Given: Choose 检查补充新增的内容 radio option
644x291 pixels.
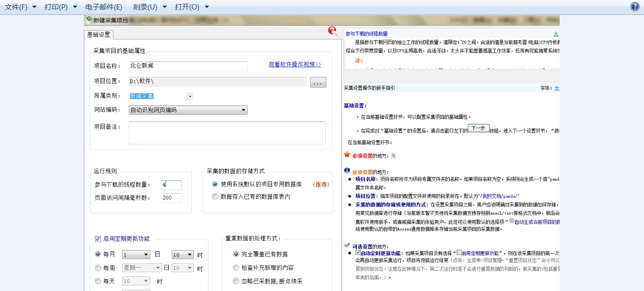Looking at the screenshot, I should [x=236, y=268].
